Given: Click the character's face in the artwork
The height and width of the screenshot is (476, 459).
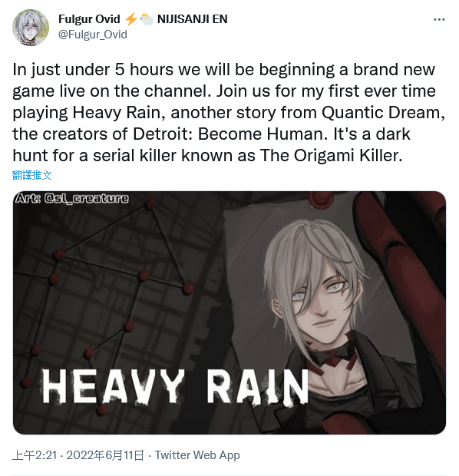Looking at the screenshot, I should click(x=319, y=303).
